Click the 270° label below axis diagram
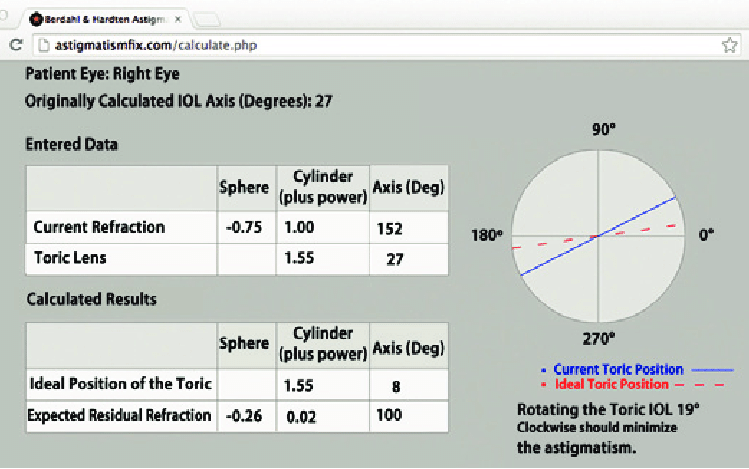The image size is (749, 469). [599, 339]
